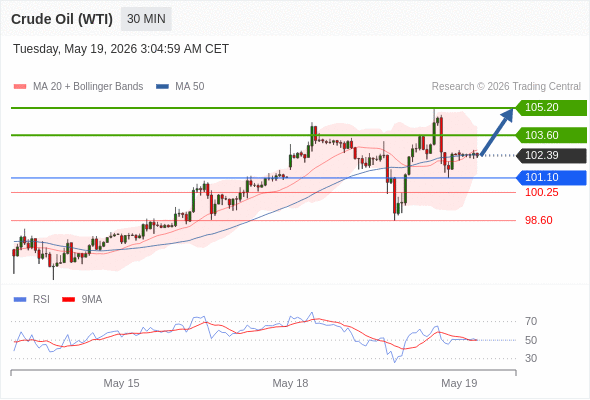
Task: Click the 103.60 green resistance price tag
Action: (x=551, y=135)
